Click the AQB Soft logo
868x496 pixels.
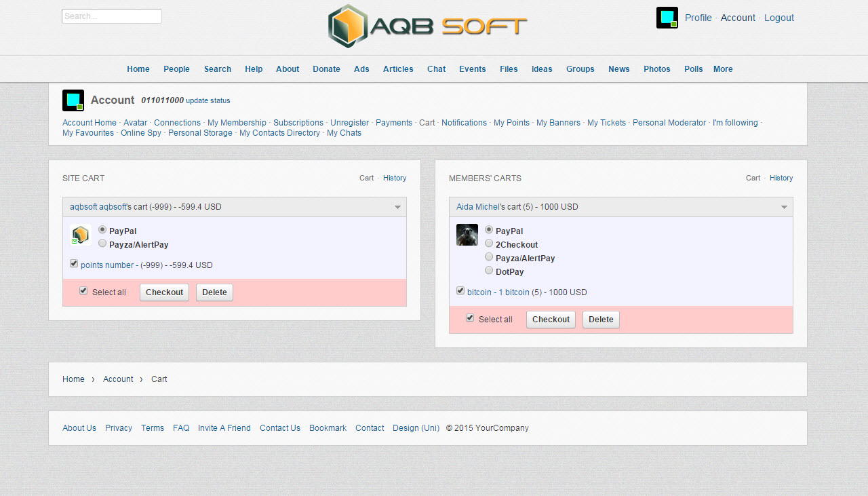427,26
